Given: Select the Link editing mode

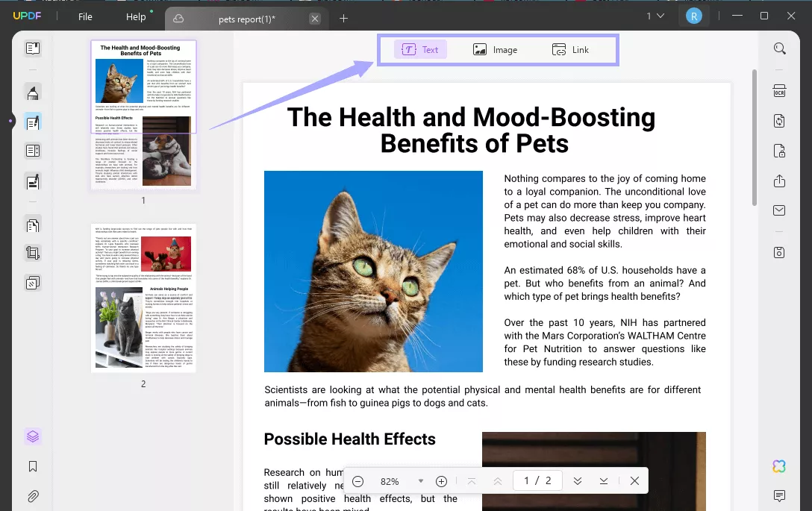Looking at the screenshot, I should click(x=570, y=50).
